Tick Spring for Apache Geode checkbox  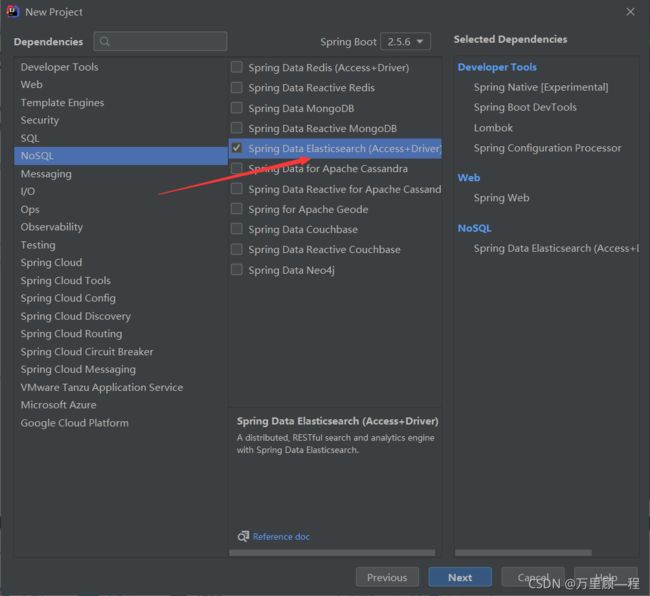point(237,208)
